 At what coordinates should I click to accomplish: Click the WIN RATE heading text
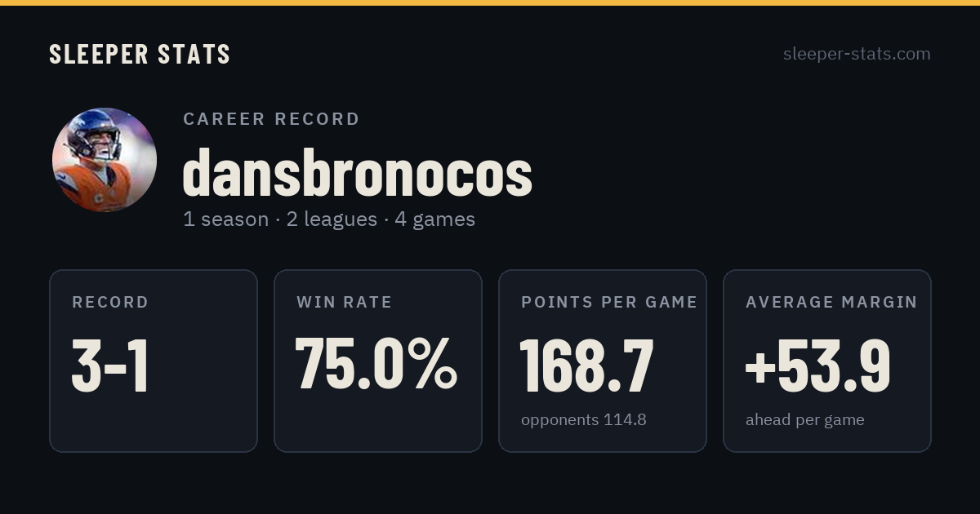point(344,302)
